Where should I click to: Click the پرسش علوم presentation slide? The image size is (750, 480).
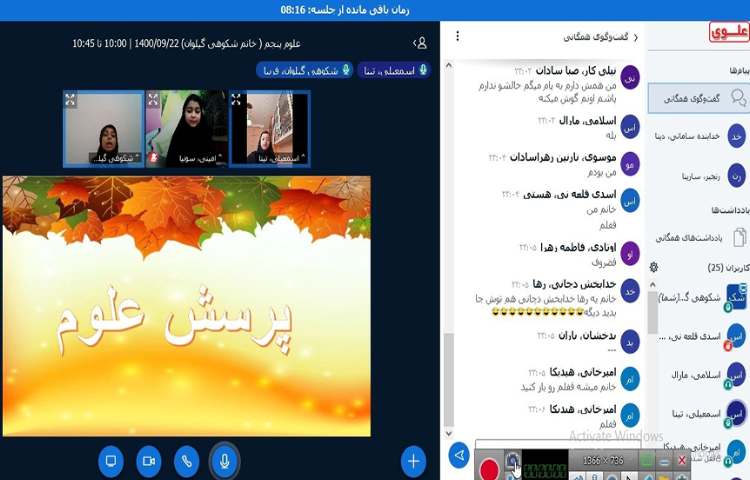pos(187,306)
